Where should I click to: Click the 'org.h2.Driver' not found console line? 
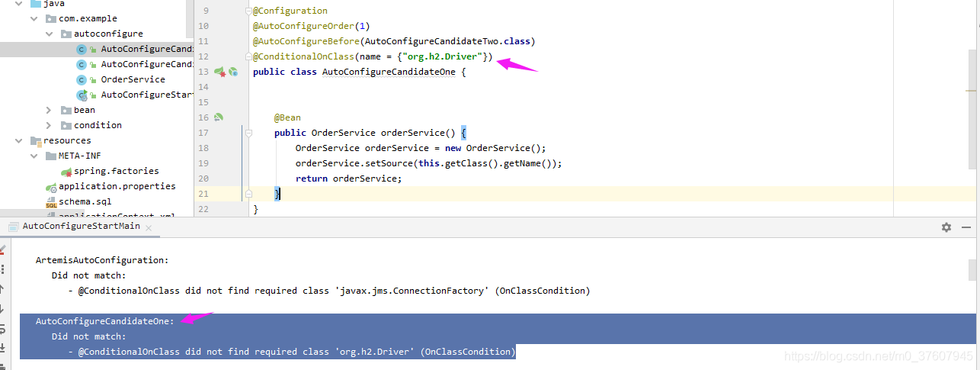[x=292, y=352]
